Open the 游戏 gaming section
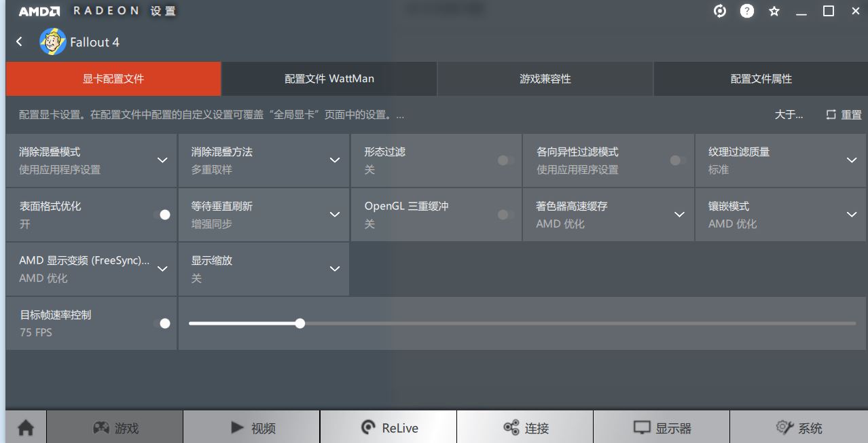The width and height of the screenshot is (868, 443). pyautogui.click(x=115, y=427)
